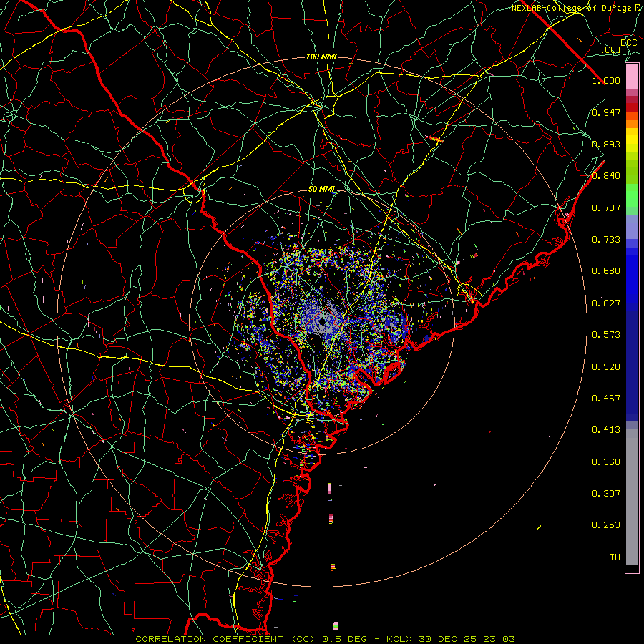Viewport: 644px width, 644px height.
Task: Click the 0.413 scale value
Action: (606, 430)
